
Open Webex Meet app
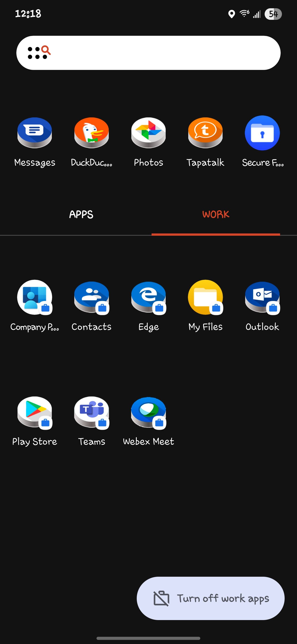148,412
